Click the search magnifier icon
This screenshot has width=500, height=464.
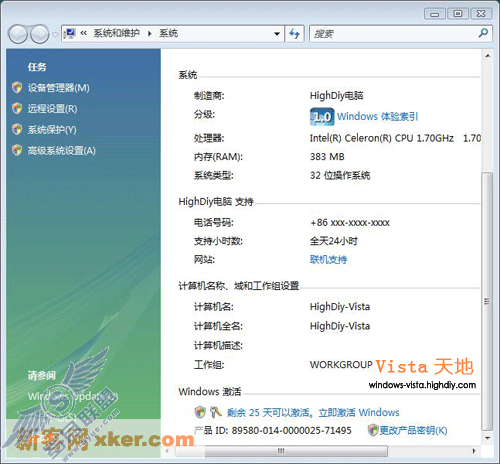coord(483,33)
